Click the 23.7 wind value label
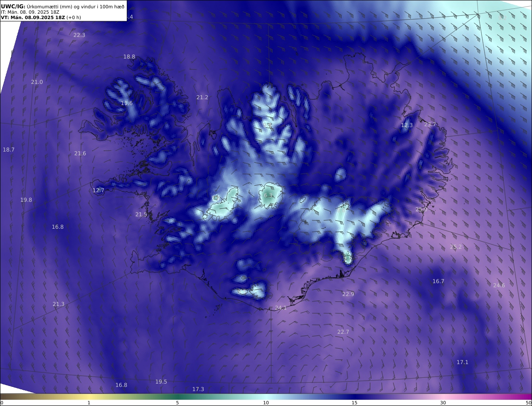 pos(430,125)
